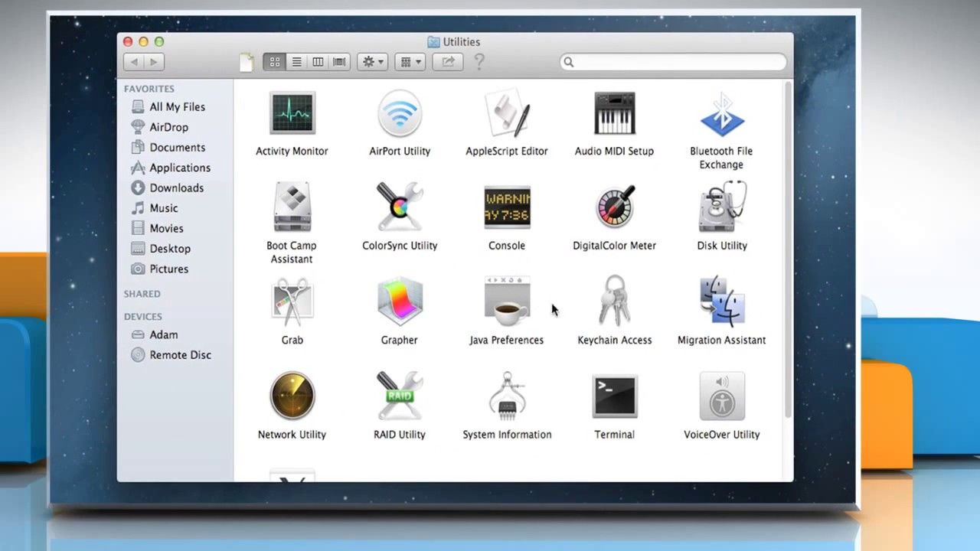Select the RAID Utility icon

400,396
